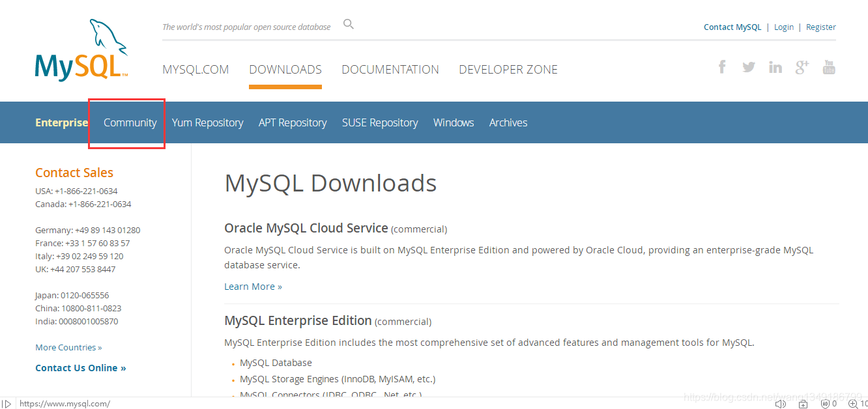The width and height of the screenshot is (868, 409).
Task: Click the status bar play arrow icon
Action: 6,404
